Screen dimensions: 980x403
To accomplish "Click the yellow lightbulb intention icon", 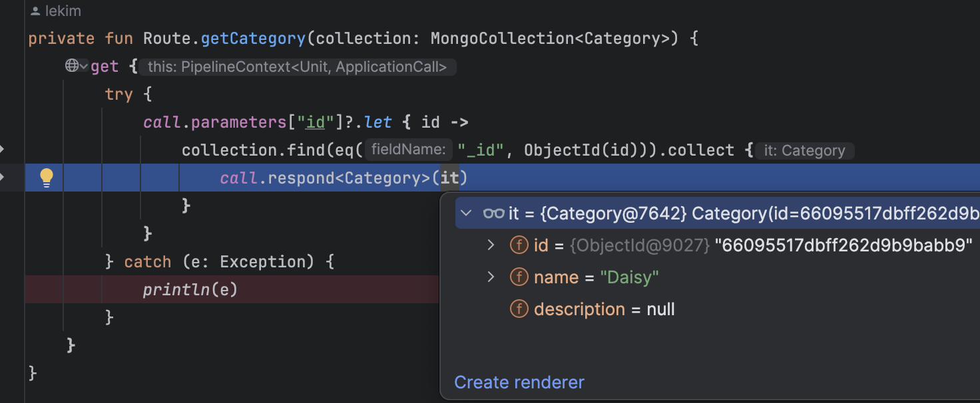I will (46, 177).
